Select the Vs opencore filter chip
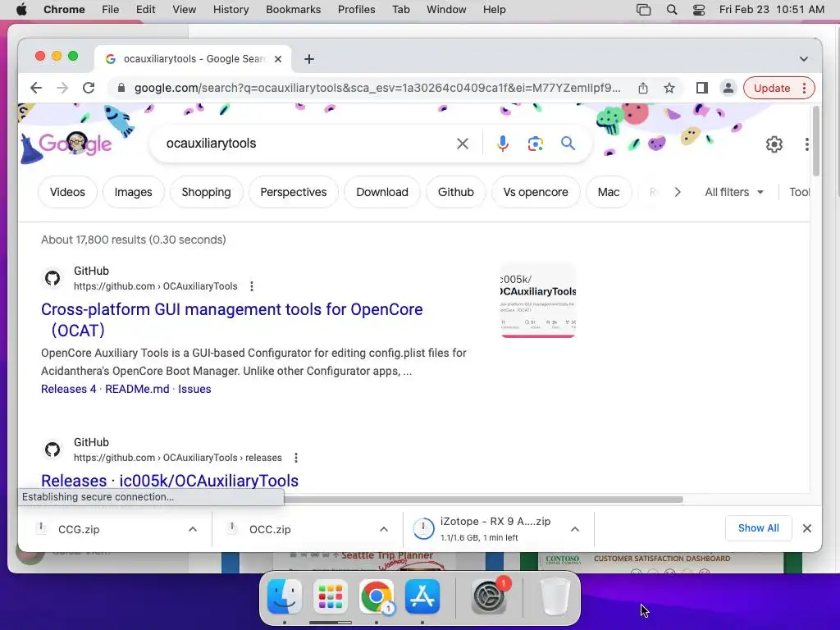 coord(536,192)
